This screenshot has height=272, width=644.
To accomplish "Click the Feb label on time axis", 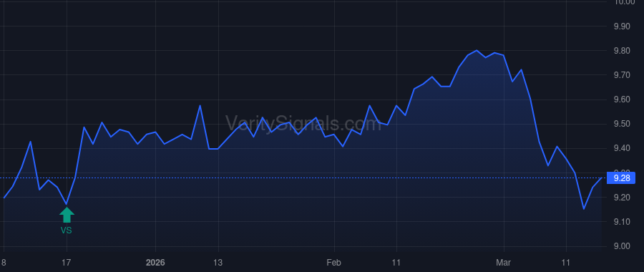I will click(334, 263).
